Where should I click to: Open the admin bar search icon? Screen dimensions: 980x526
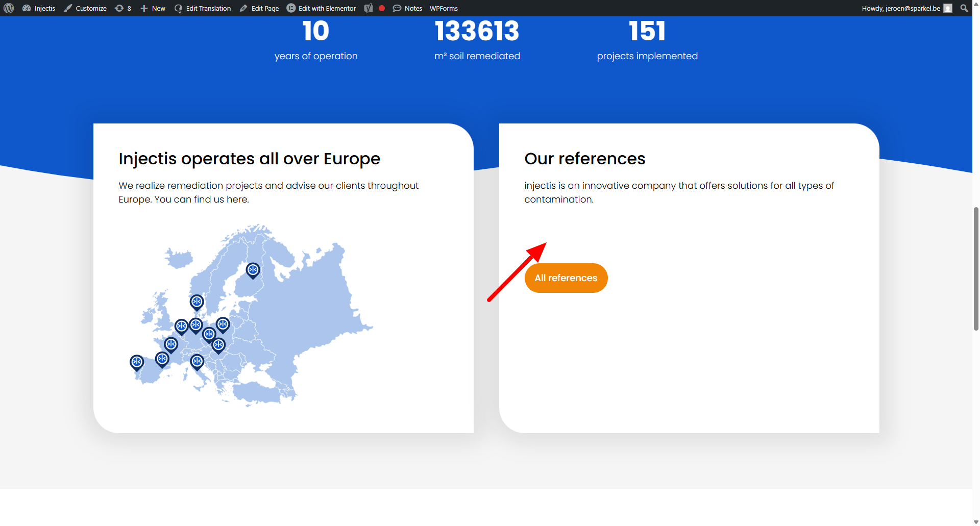(964, 8)
